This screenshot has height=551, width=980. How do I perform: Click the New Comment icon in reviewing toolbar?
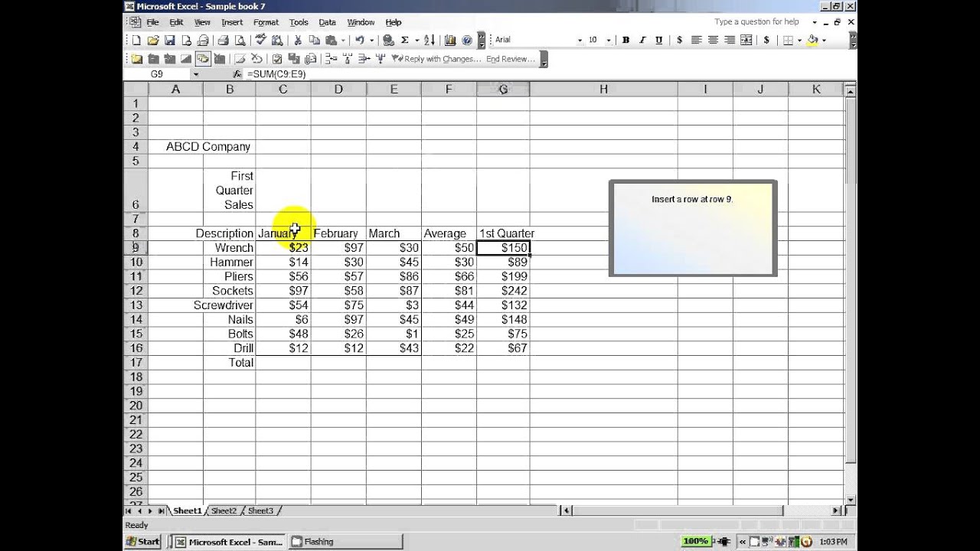point(136,59)
